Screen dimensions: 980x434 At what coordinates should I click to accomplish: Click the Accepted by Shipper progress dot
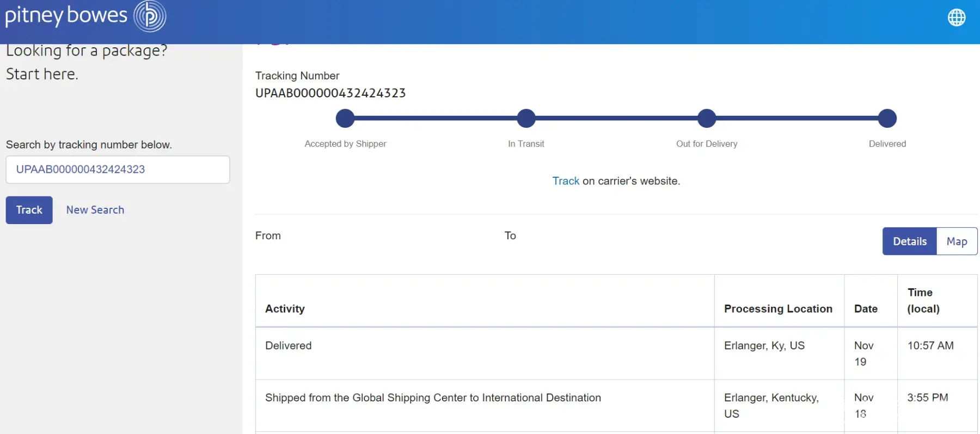(x=345, y=118)
